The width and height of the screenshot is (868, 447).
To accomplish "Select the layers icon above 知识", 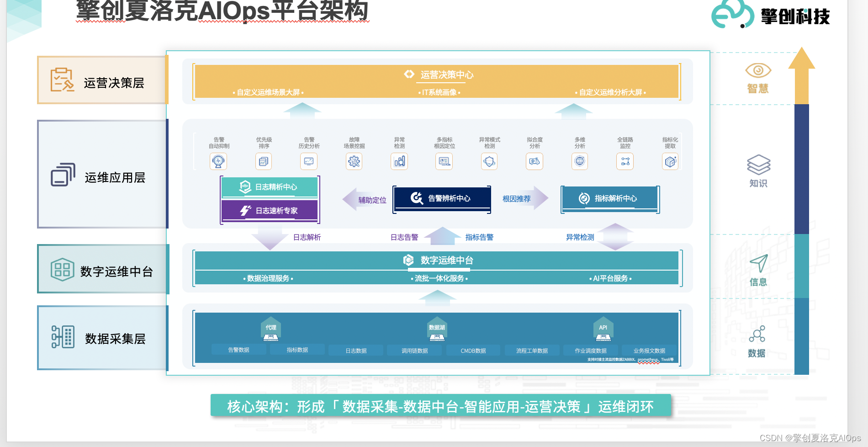I will 758,165.
